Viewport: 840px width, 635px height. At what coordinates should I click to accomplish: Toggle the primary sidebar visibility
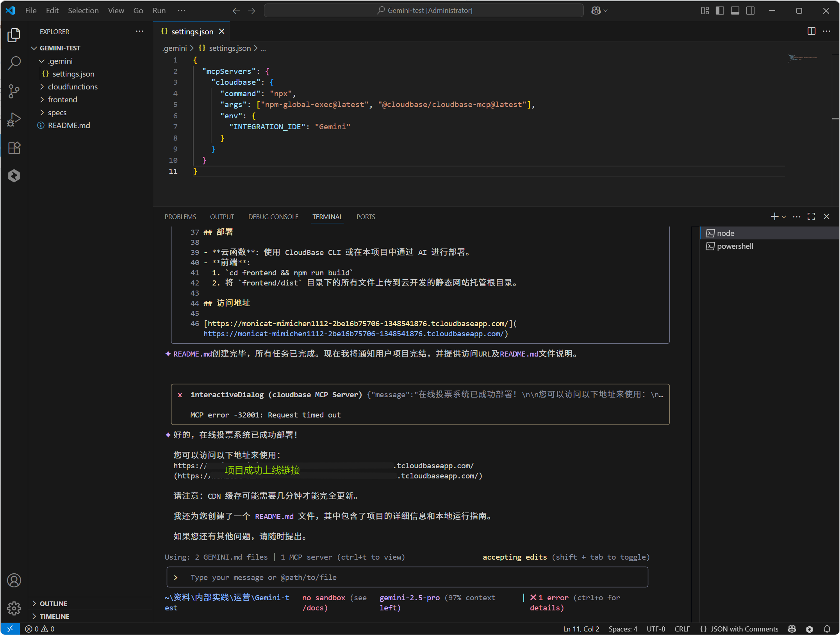[x=720, y=11]
